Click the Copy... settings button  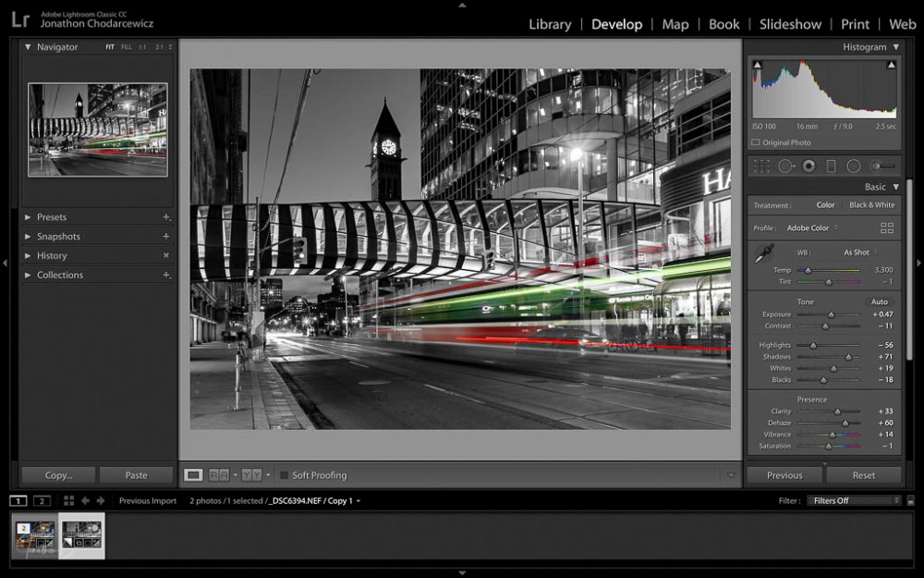point(59,475)
